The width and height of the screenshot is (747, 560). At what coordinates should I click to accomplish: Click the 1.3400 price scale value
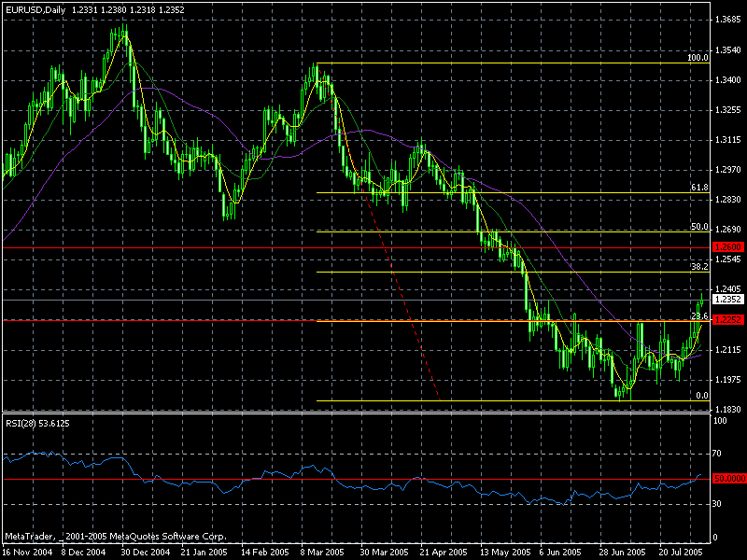728,80
